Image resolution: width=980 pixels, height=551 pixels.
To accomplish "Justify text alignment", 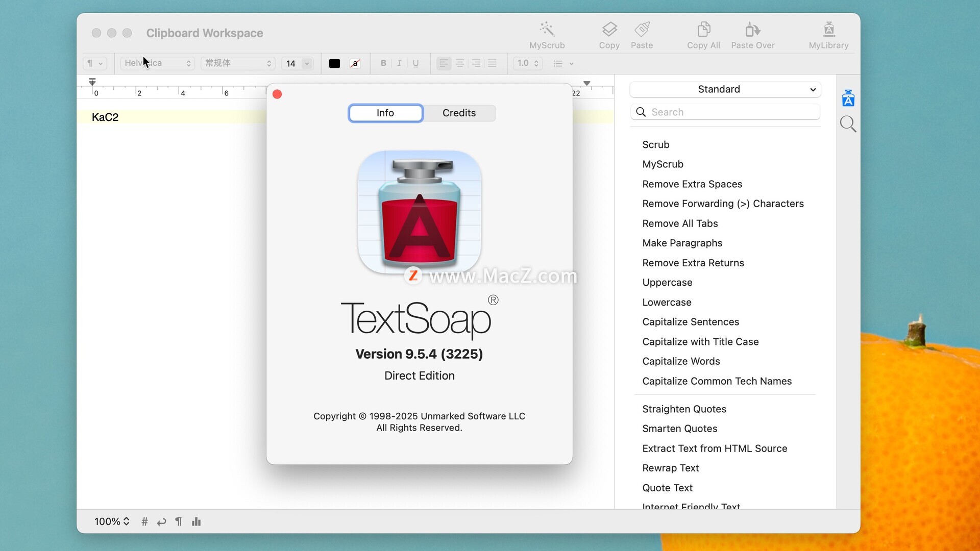I will tap(492, 63).
